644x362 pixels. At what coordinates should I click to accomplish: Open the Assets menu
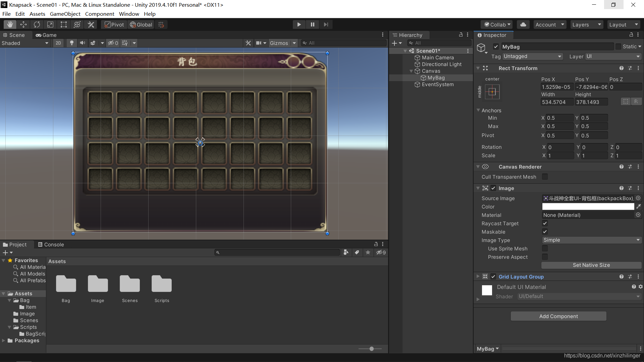click(37, 14)
